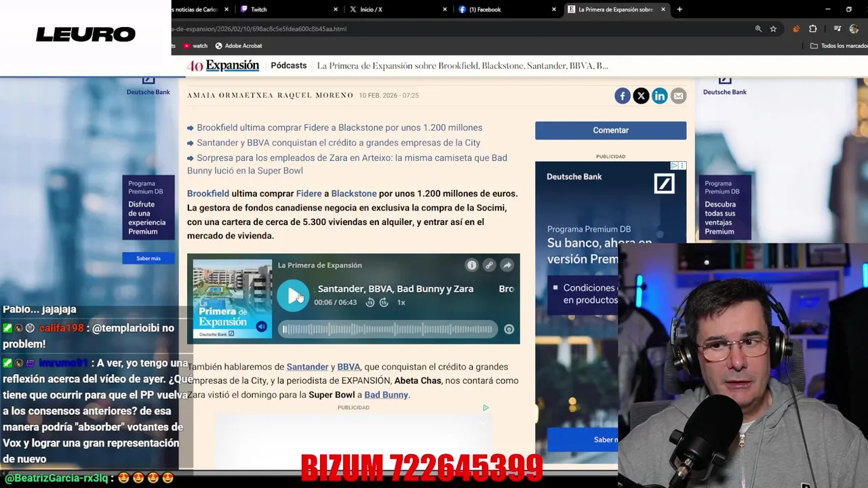Image resolution: width=868 pixels, height=488 pixels.
Task: Click the 00:06 / 06:43 time display
Action: 335,302
